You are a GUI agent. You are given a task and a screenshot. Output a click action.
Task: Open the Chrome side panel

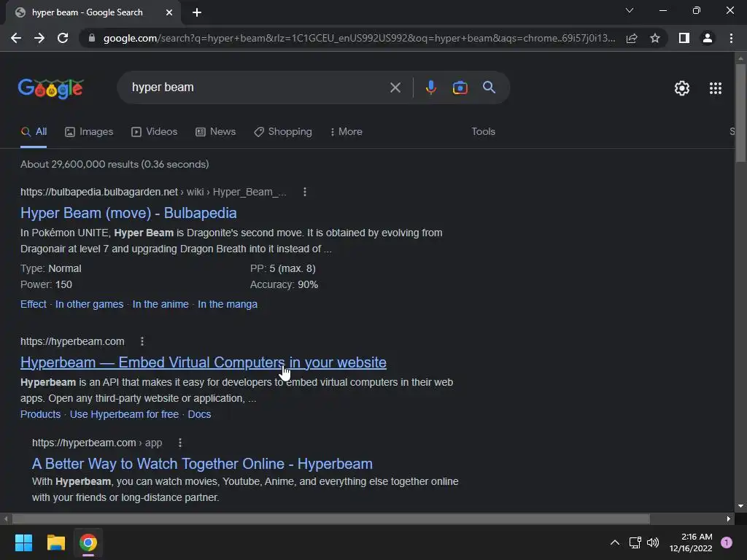pyautogui.click(x=684, y=38)
